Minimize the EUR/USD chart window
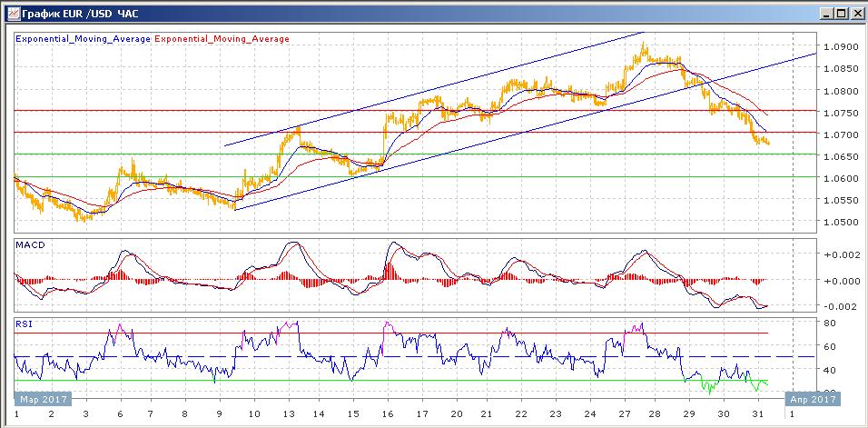The width and height of the screenshot is (868, 428). (x=825, y=13)
